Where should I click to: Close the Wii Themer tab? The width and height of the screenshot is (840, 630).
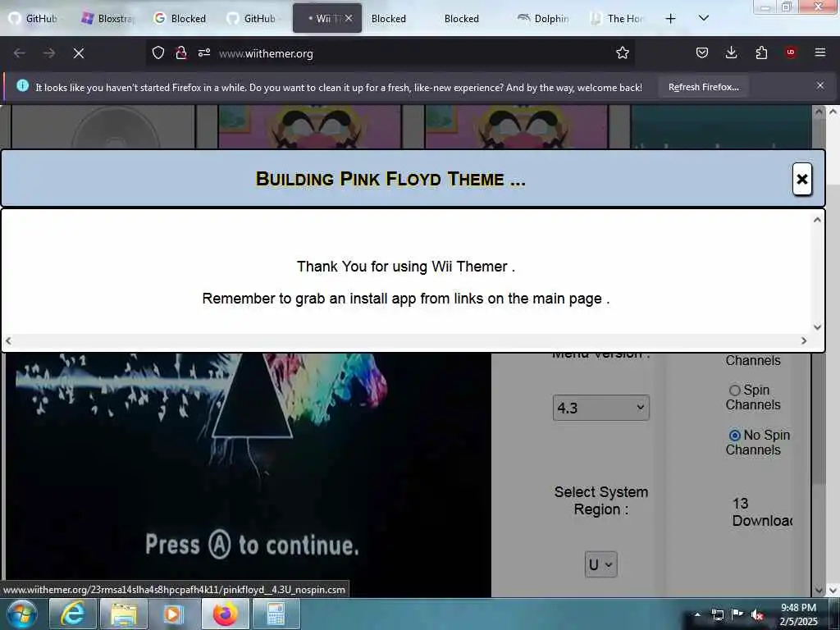tap(349, 18)
